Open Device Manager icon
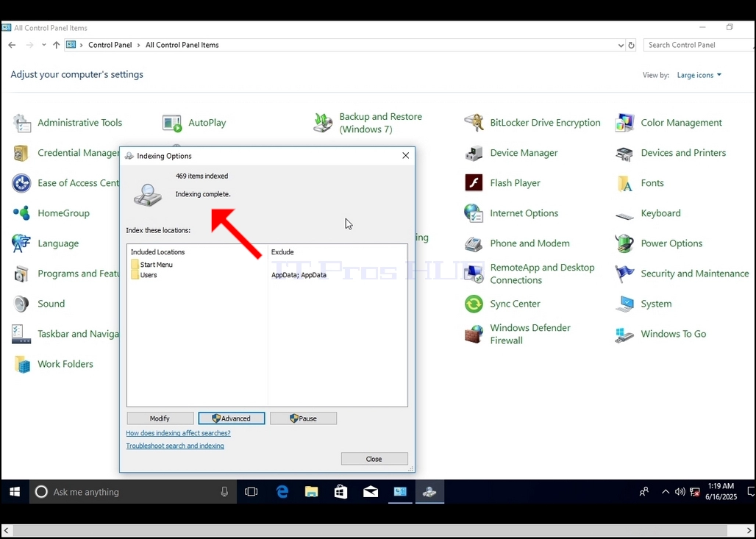This screenshot has height=539, width=756. click(474, 153)
